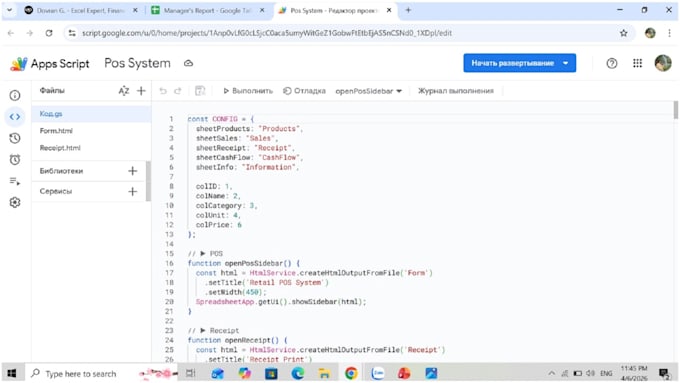This screenshot has height=383, width=680.
Task: Click line number 16 in the gutter
Action: tap(170, 263)
